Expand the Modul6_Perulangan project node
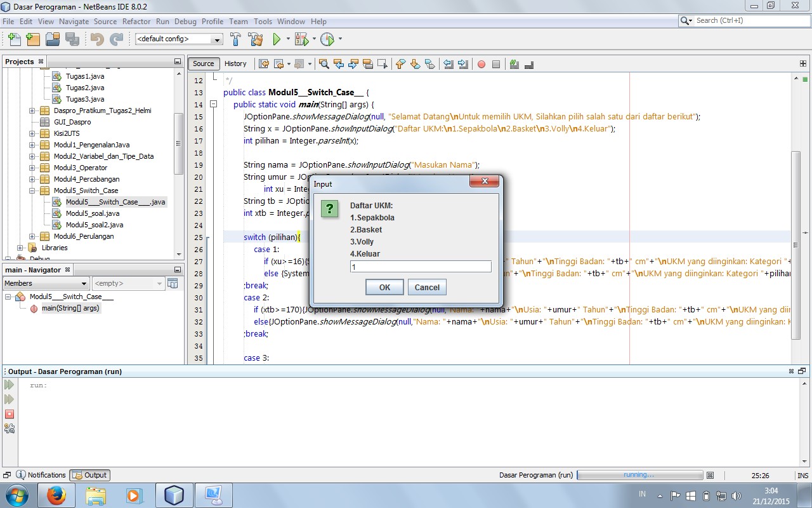The image size is (812, 508). (x=32, y=236)
